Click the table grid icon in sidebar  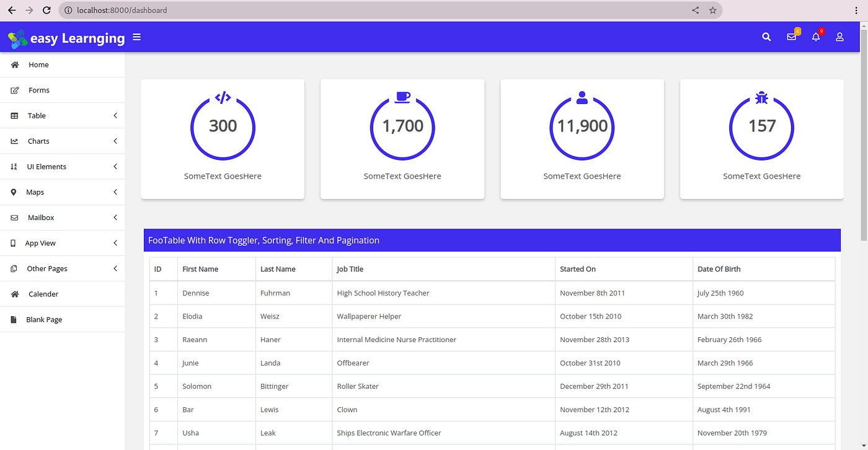tap(14, 116)
